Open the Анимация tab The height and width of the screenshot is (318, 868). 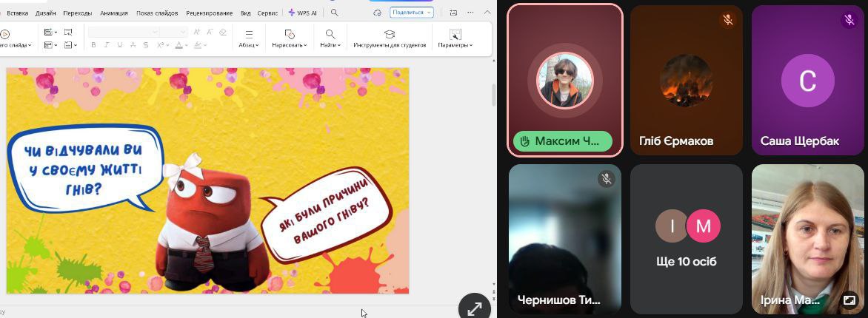pyautogui.click(x=114, y=13)
